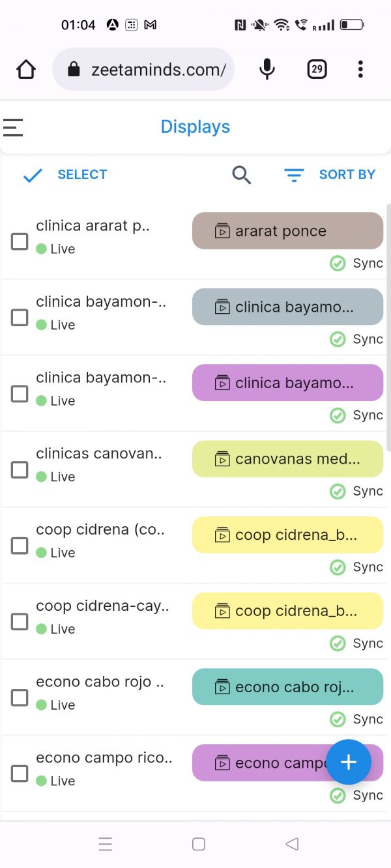
Task: Open the browser tab switcher
Action: coord(317,69)
